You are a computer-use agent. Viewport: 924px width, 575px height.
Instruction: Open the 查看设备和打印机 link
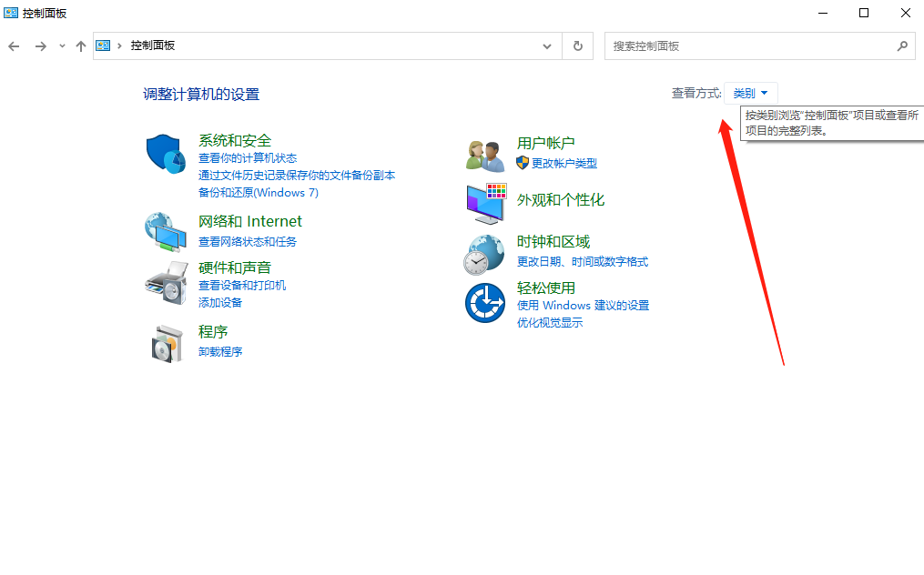click(x=242, y=285)
